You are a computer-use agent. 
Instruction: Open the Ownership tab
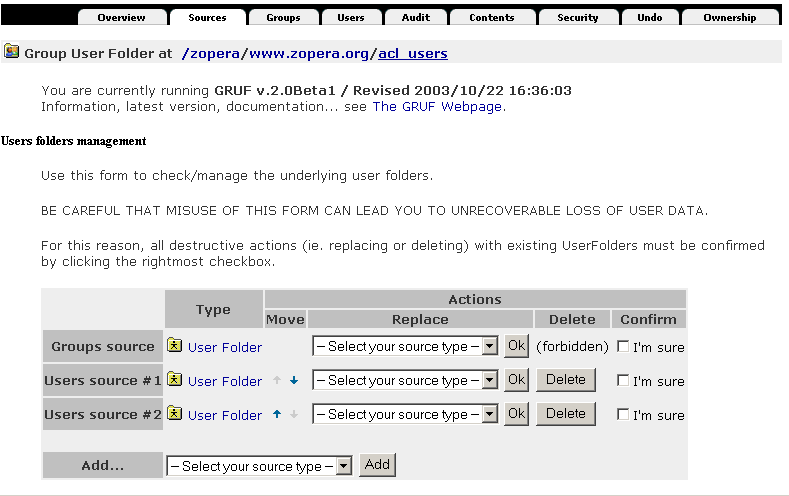click(x=729, y=17)
